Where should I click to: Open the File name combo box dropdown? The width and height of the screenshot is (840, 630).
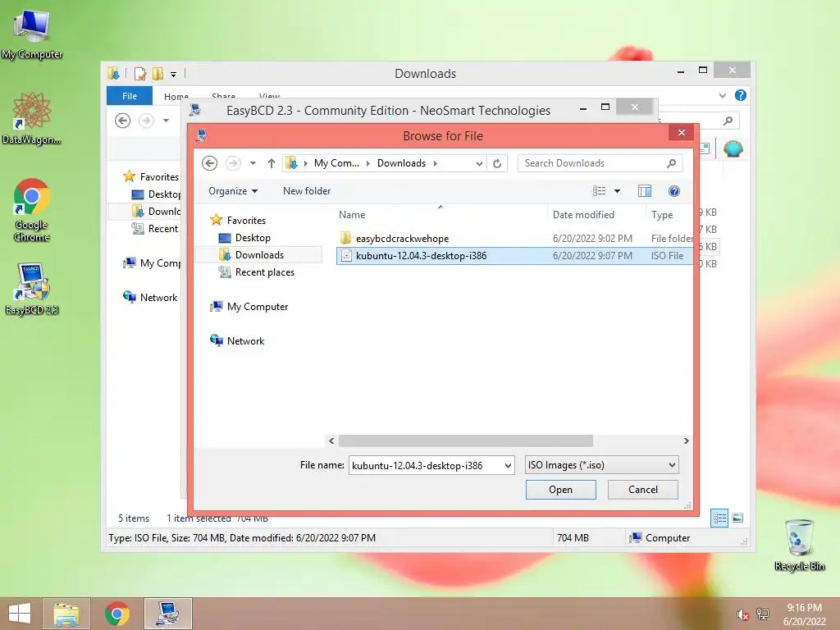pos(508,466)
